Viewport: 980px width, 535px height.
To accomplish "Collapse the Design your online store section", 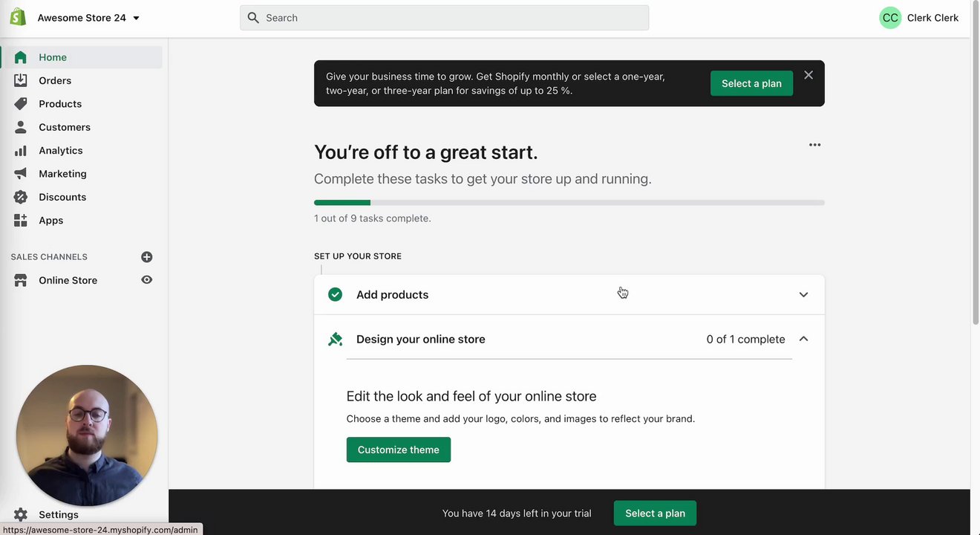I will point(803,339).
